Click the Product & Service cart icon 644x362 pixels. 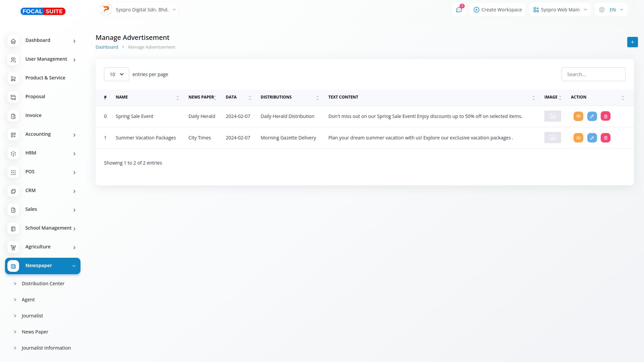(x=13, y=79)
